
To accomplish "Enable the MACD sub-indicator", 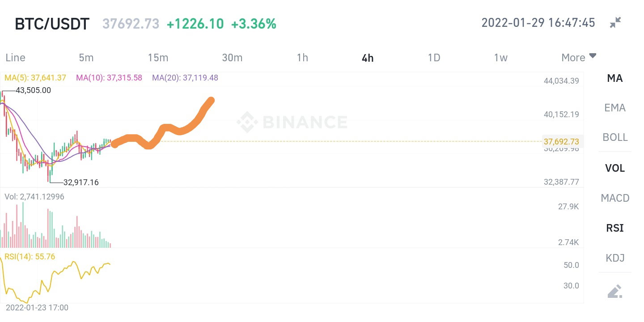I will pyautogui.click(x=615, y=198).
